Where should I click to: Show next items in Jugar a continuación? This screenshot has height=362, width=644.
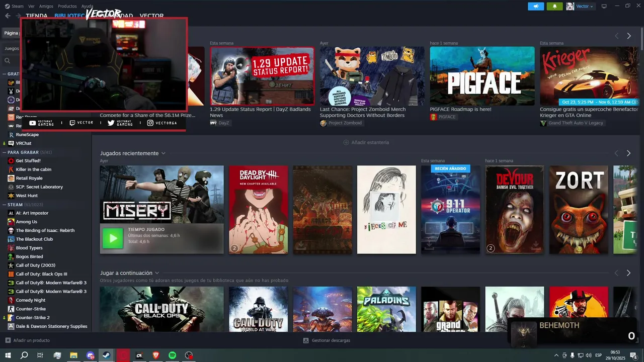(x=629, y=273)
